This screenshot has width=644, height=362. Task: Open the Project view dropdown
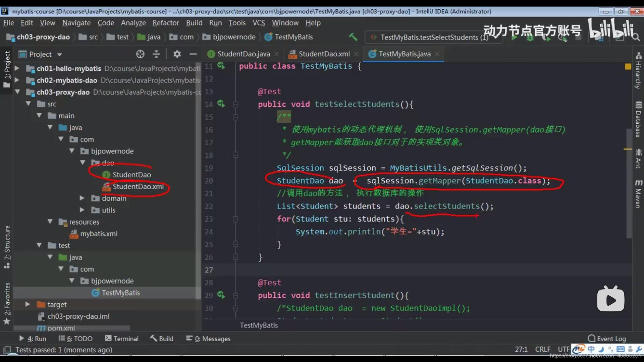click(60, 54)
